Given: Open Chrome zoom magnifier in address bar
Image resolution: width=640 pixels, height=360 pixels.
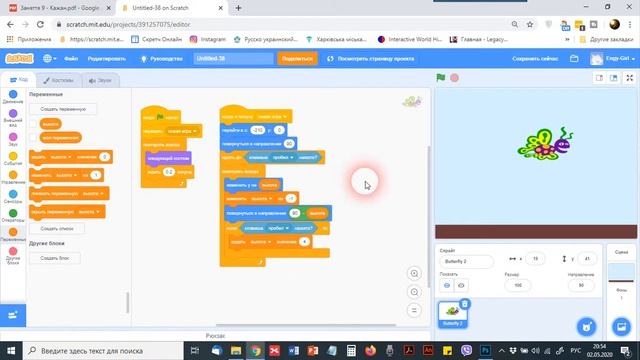Looking at the screenshot, I should (515, 24).
